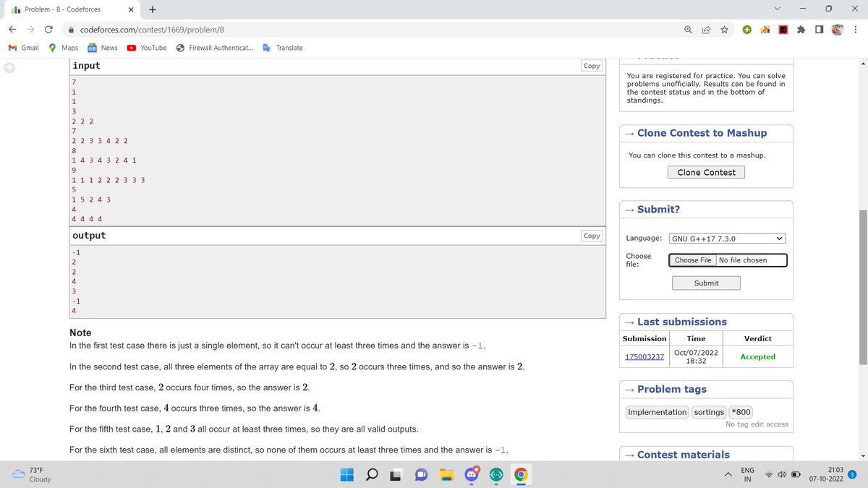
Task: Open the Gmail bookmark
Action: (x=23, y=48)
